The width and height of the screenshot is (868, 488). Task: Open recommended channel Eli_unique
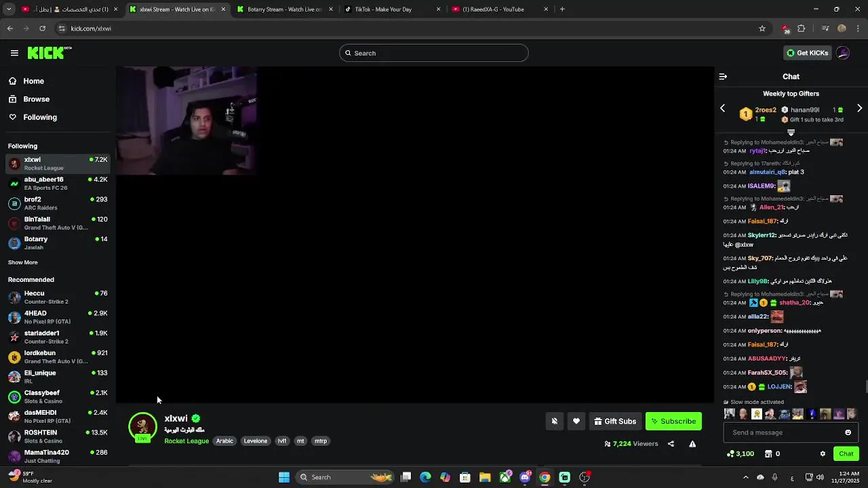tap(58, 376)
